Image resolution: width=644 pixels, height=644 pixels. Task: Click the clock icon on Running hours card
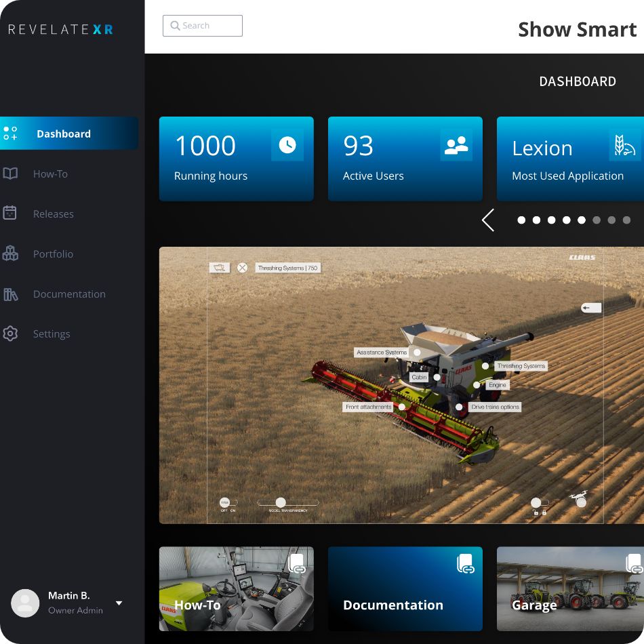point(287,145)
